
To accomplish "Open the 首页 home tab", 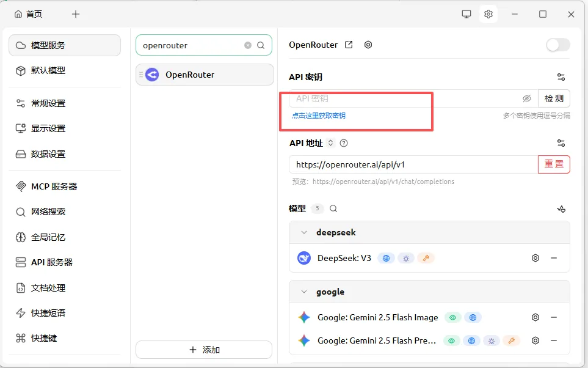I will (28, 14).
